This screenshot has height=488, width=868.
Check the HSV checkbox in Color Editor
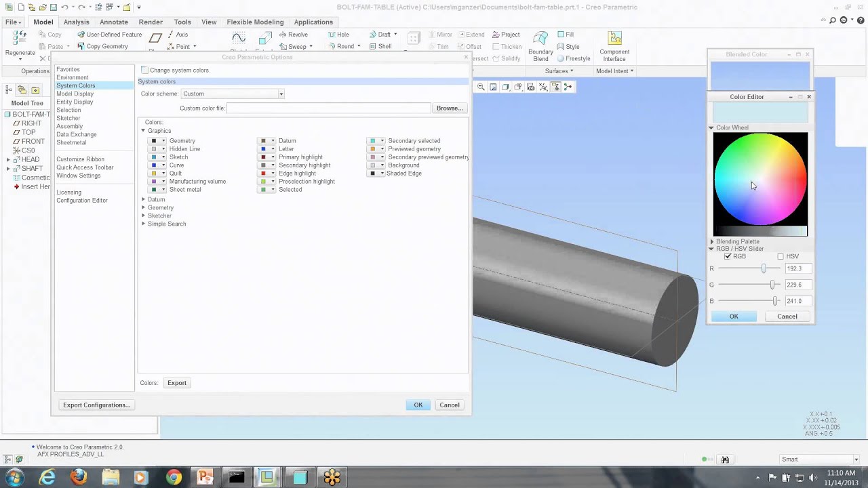[x=781, y=257]
